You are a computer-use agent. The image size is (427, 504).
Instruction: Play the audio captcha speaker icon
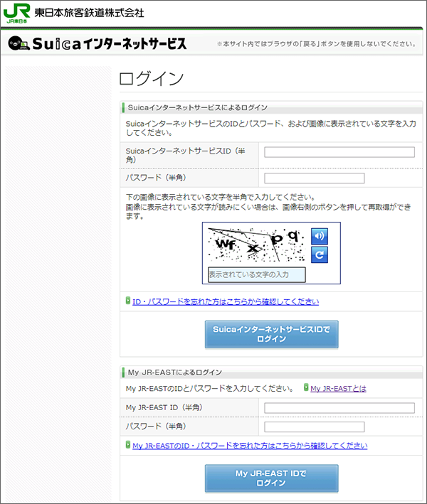(320, 236)
